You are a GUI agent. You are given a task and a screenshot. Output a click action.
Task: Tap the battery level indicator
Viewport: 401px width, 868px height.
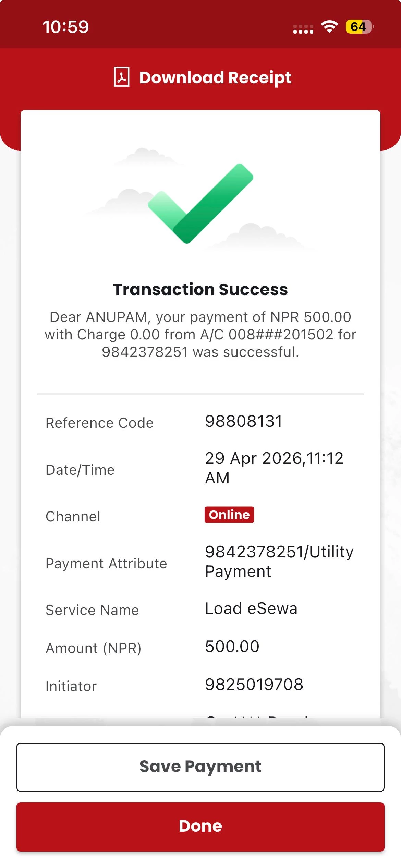click(x=359, y=27)
